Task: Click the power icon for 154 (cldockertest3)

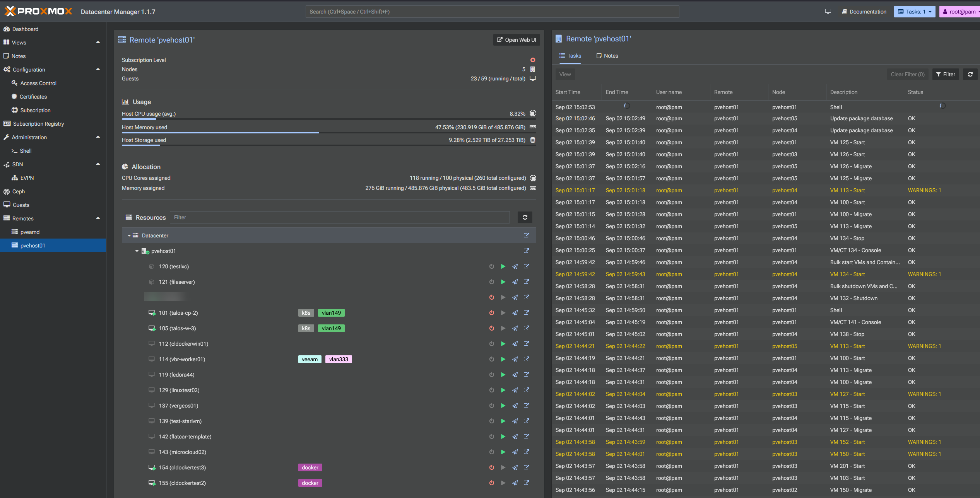Action: coord(491,467)
